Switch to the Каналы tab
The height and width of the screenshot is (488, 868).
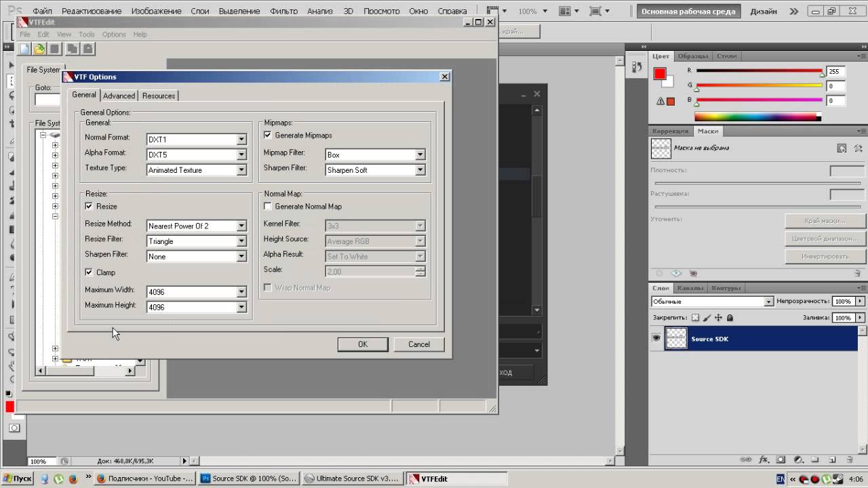click(x=690, y=288)
